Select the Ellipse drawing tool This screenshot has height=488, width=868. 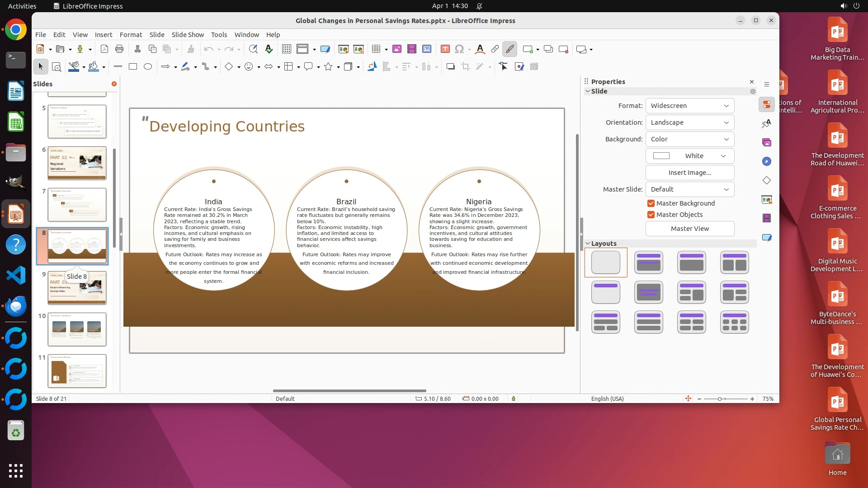coord(148,67)
